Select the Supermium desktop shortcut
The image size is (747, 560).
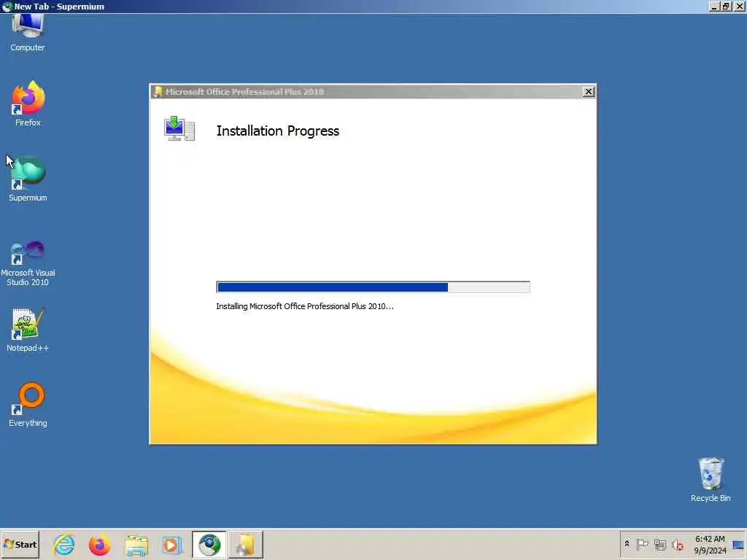coord(28,179)
